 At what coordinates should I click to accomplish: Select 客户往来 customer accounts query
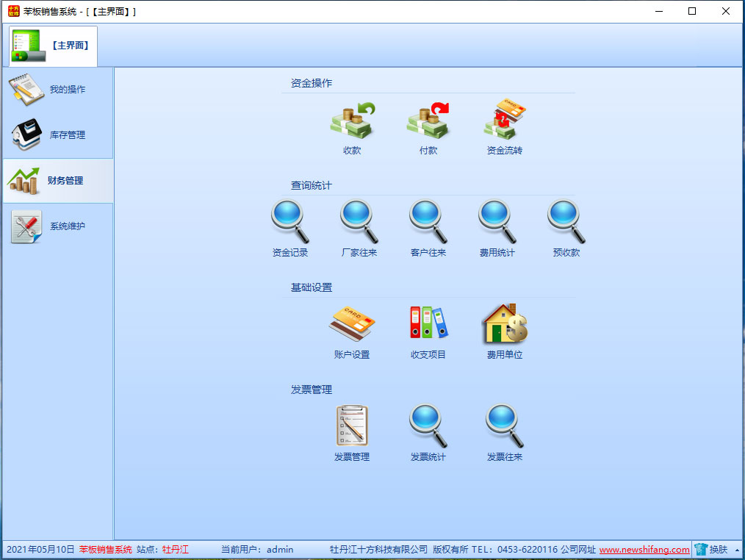coord(428,223)
